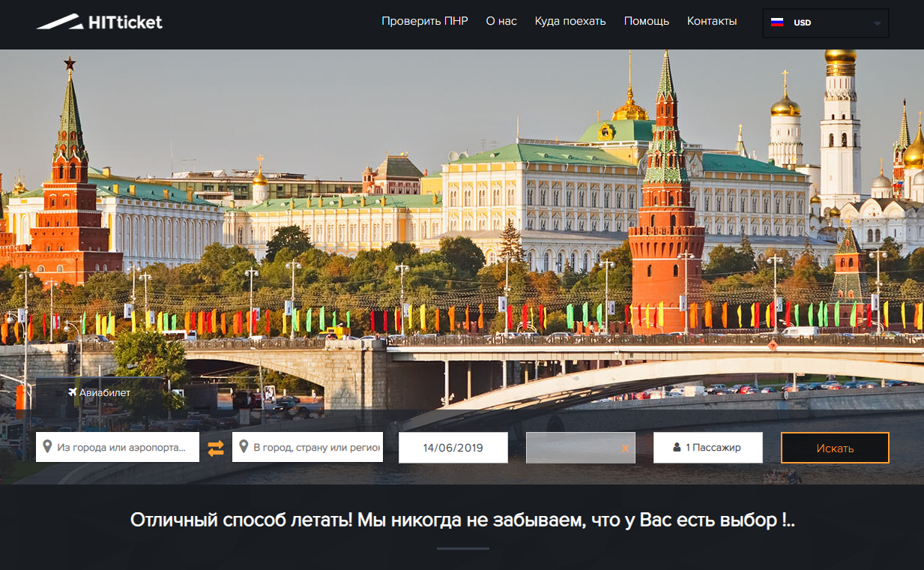
Task: Click the location pin in the departure field
Action: coord(48,447)
